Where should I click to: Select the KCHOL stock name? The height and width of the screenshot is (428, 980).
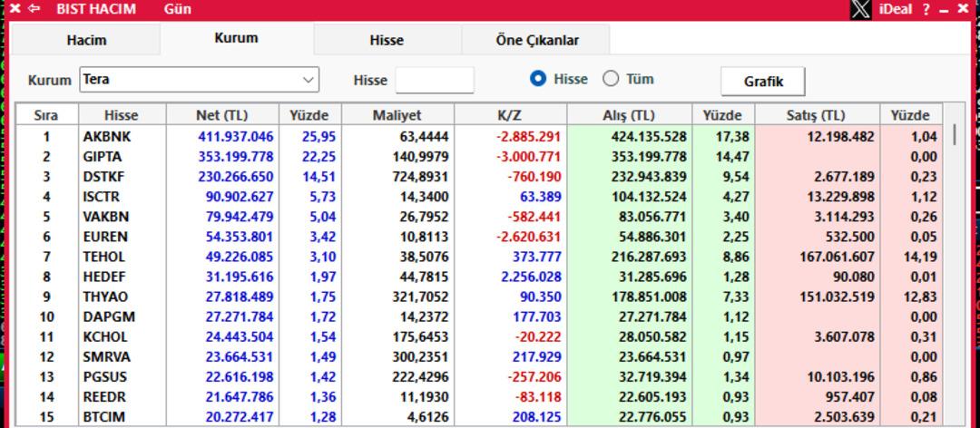pos(105,336)
